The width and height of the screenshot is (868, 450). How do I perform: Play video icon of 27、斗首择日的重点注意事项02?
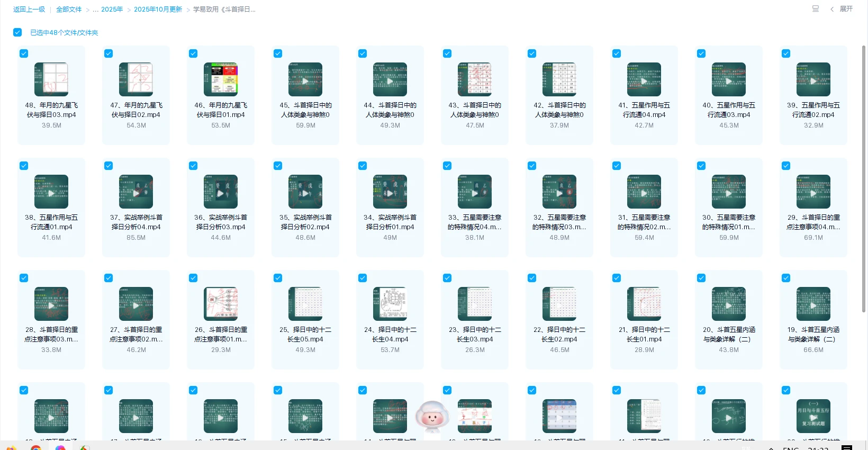(136, 304)
